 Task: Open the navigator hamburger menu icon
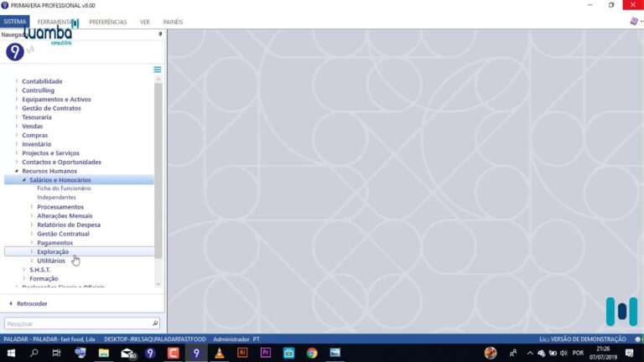(x=158, y=70)
